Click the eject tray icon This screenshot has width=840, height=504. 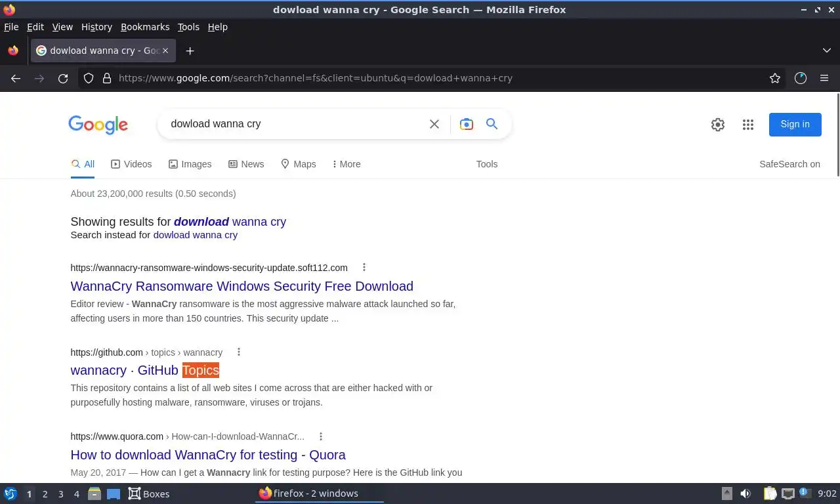pos(727,493)
